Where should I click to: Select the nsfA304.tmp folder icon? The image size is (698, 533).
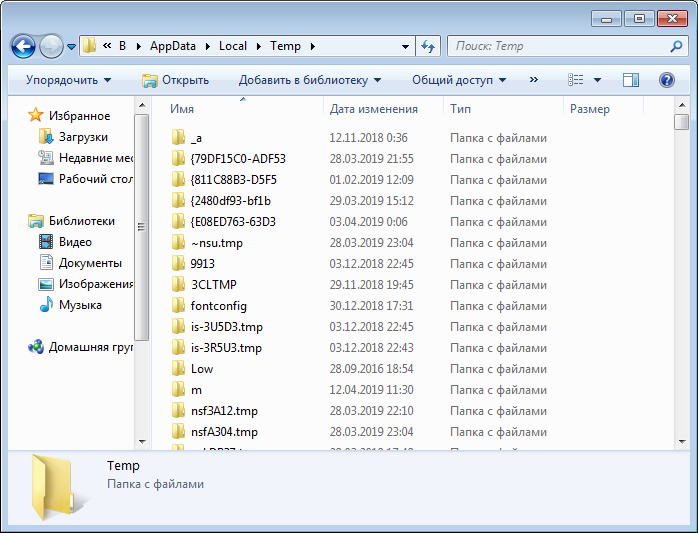tap(178, 431)
